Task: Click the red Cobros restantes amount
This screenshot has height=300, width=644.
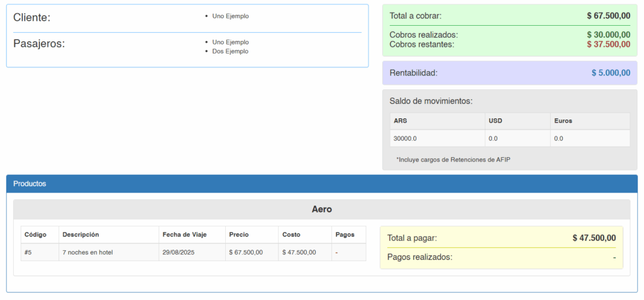Action: click(608, 44)
